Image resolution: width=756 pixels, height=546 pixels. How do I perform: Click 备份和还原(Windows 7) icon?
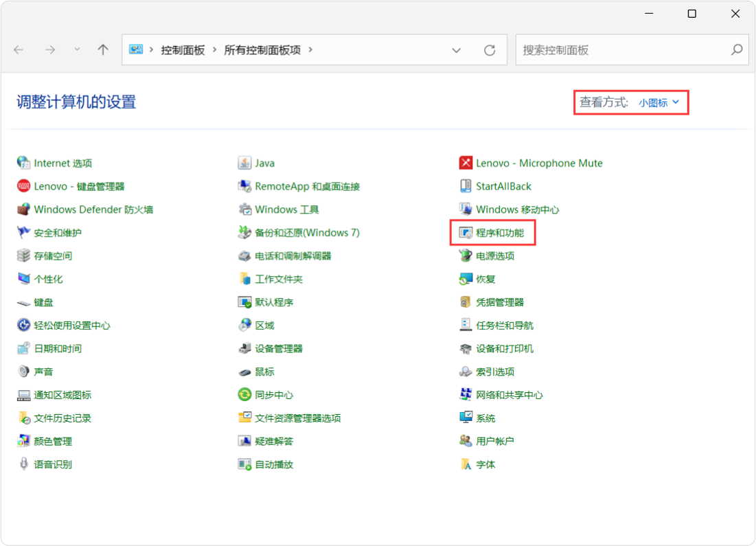tap(244, 233)
